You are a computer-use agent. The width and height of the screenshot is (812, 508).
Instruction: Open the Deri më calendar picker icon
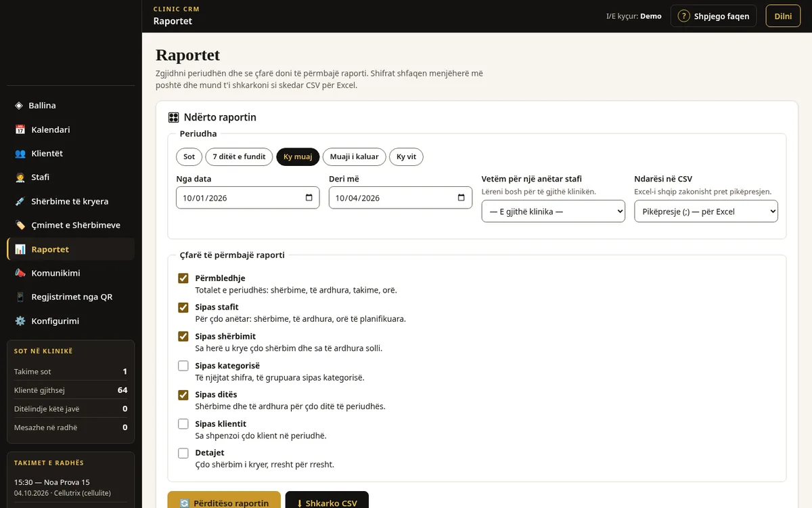(461, 198)
